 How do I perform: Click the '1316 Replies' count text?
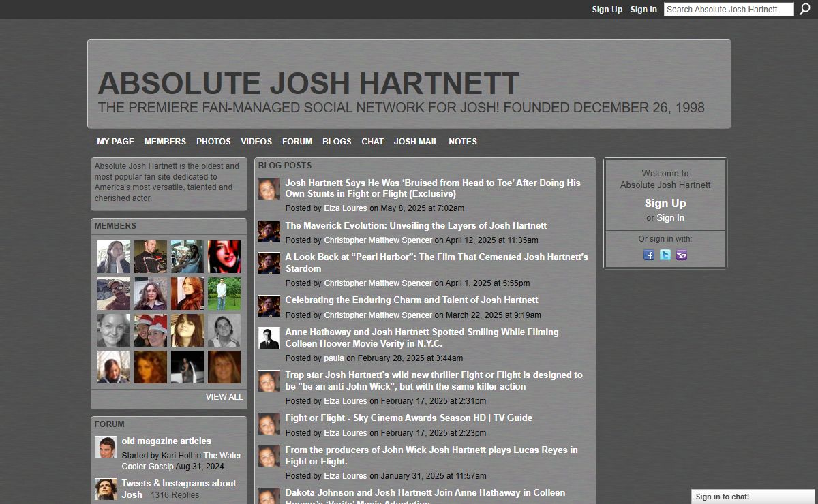pyautogui.click(x=175, y=495)
